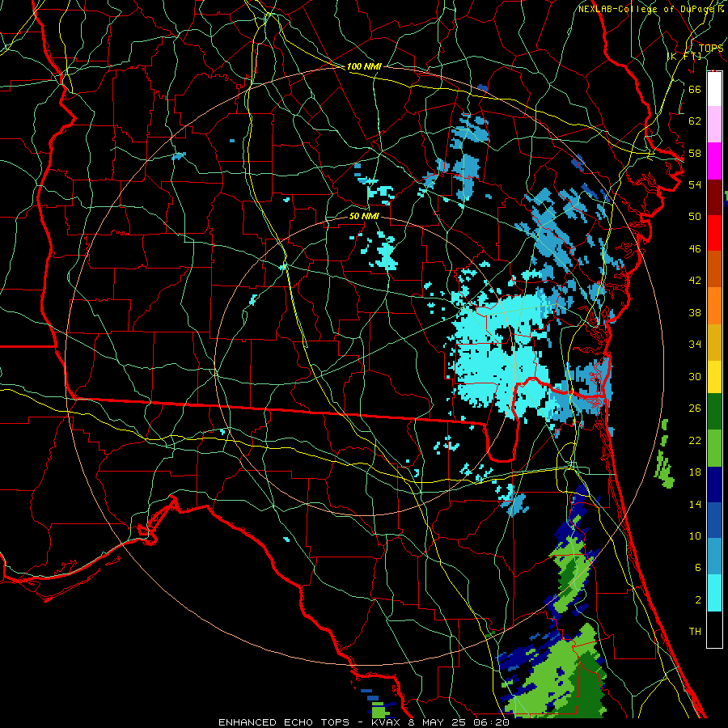Click the legend value "38"
Image resolution: width=728 pixels, height=728 pixels.
695,312
